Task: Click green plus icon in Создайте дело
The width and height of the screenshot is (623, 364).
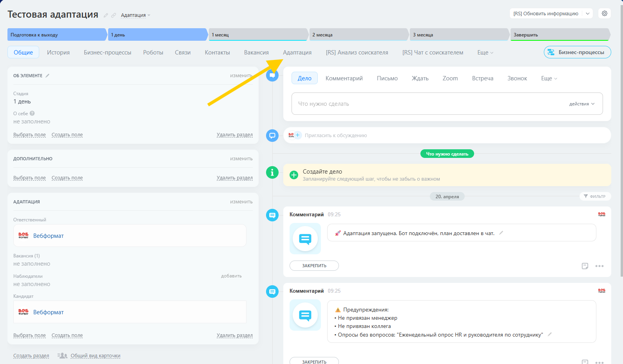Action: 294,175
